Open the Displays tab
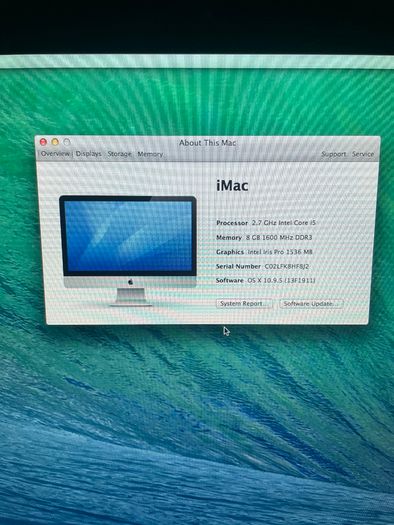Image resolution: width=394 pixels, height=525 pixels. [x=88, y=154]
